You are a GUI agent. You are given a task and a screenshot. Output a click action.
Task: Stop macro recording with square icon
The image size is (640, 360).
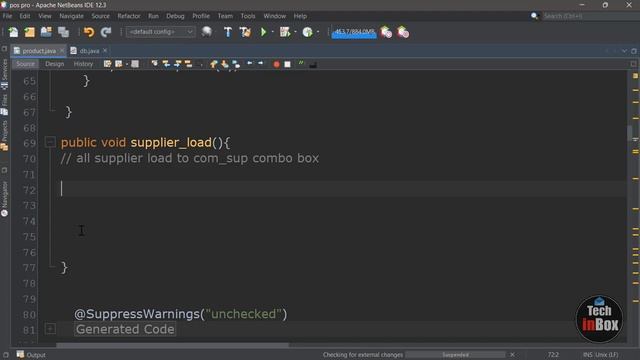click(x=287, y=64)
